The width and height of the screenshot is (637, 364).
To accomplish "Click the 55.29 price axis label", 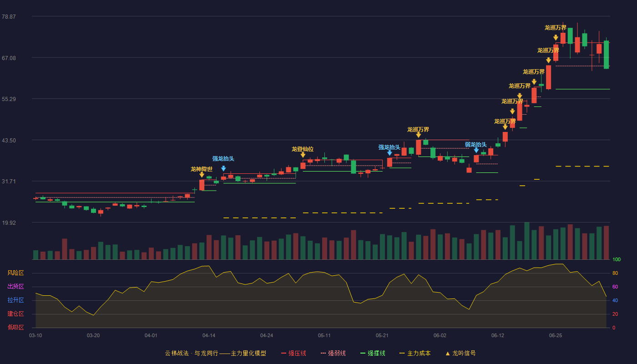I will (9, 99).
